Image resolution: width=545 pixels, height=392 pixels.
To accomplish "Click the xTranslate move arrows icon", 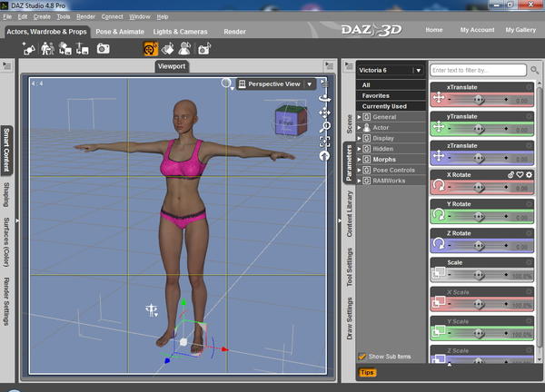I will [x=439, y=98].
